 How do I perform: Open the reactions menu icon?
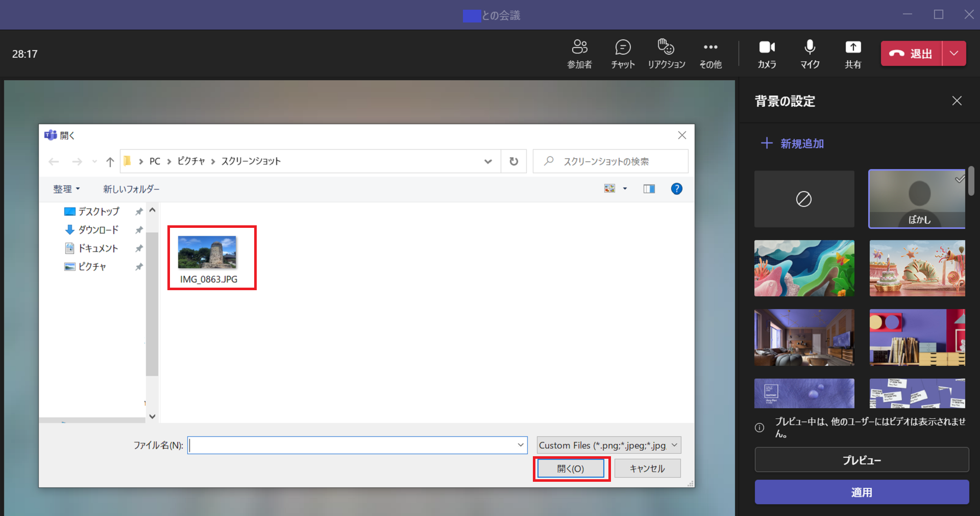tap(666, 48)
